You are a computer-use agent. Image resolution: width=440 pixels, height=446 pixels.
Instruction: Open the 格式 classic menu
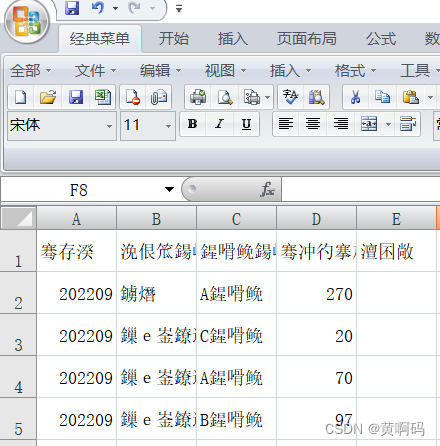355,71
